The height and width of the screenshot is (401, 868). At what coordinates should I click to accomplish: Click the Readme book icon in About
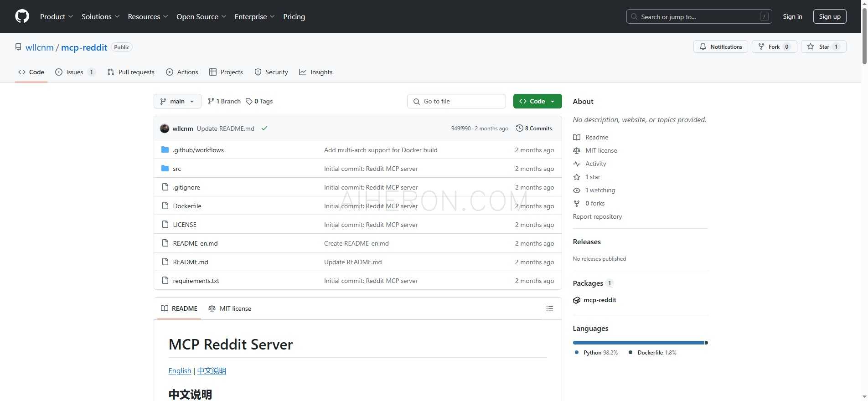(577, 137)
